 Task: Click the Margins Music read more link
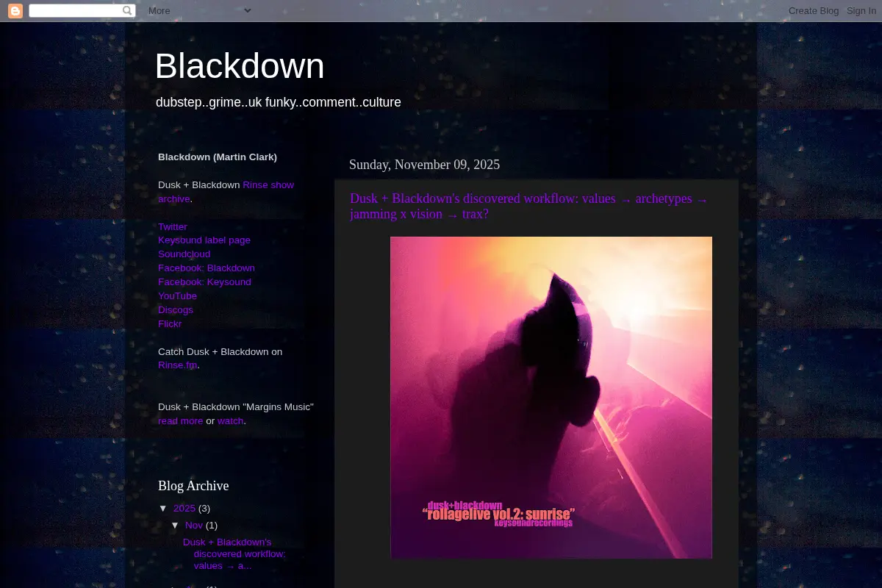[x=180, y=421]
